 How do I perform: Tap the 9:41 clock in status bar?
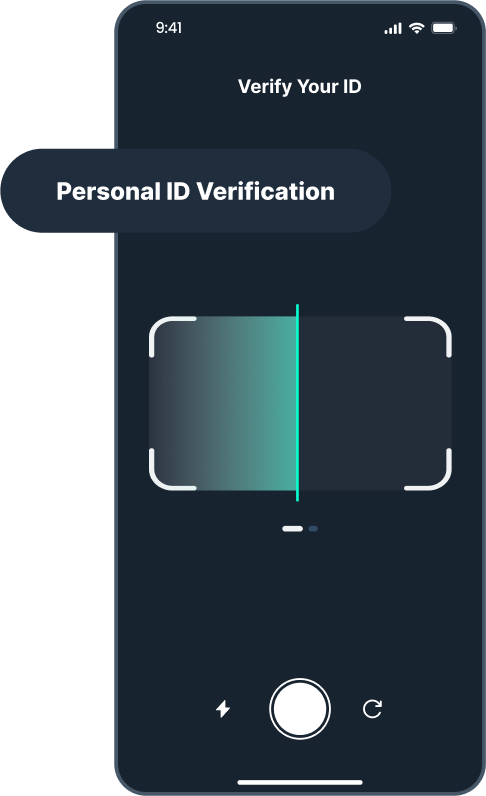(x=169, y=28)
